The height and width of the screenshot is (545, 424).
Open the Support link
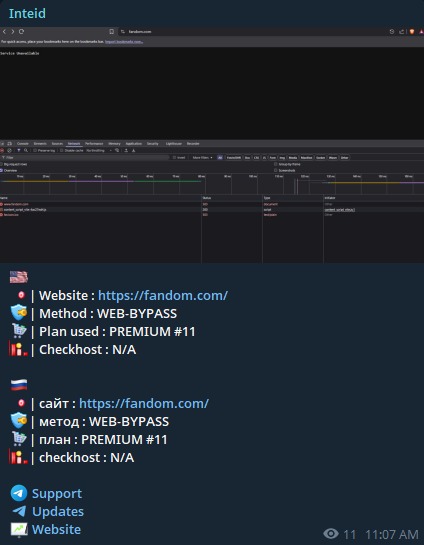[x=57, y=494]
